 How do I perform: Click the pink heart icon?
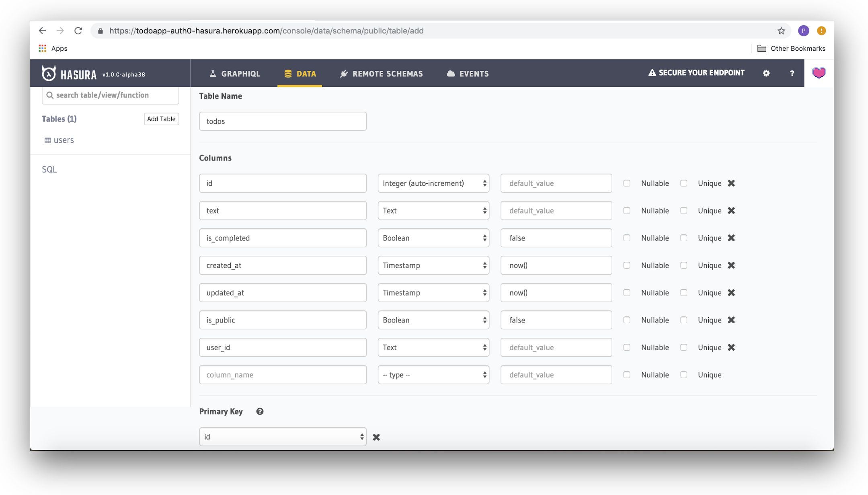tap(819, 73)
